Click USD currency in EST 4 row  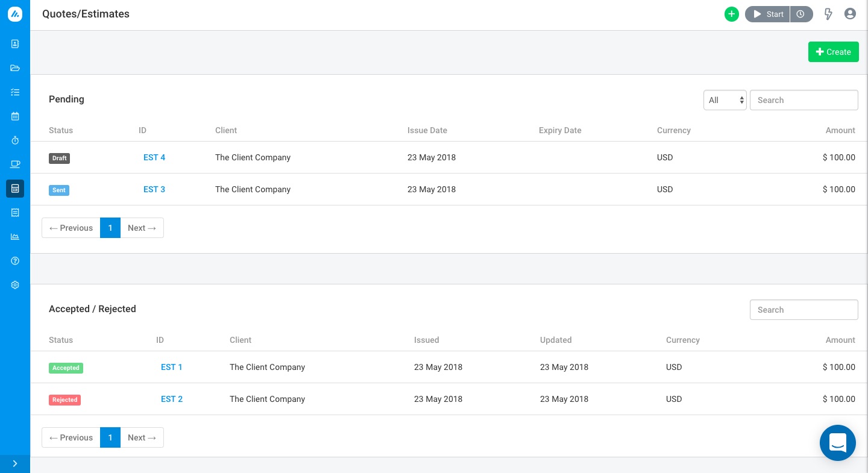click(x=665, y=157)
